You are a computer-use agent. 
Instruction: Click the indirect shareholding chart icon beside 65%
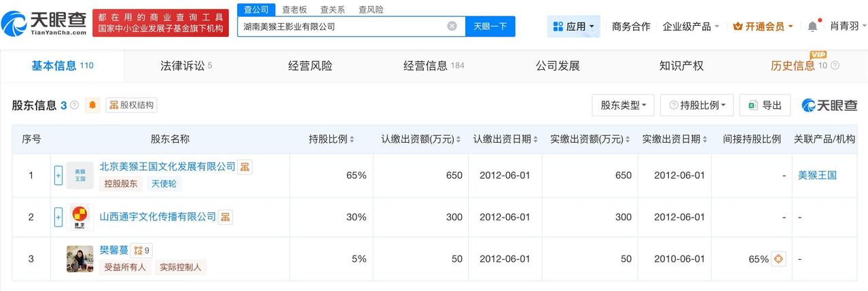(x=779, y=259)
